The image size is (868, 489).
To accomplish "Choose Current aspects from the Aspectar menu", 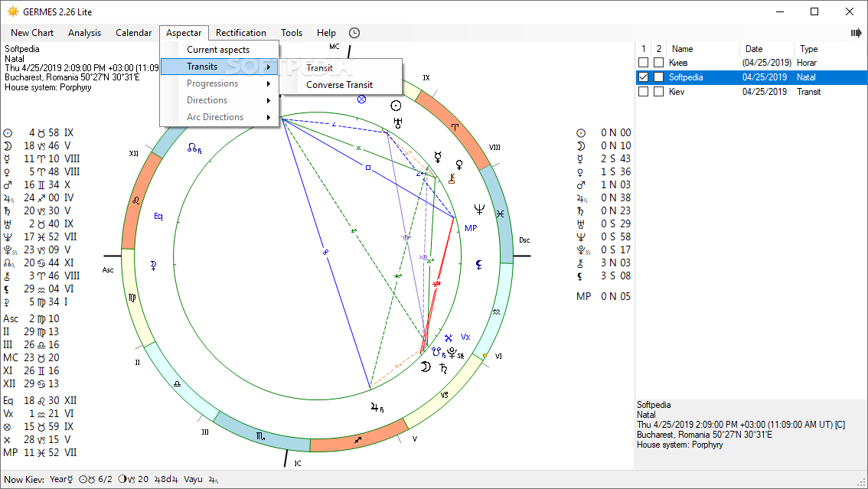I will pos(219,50).
